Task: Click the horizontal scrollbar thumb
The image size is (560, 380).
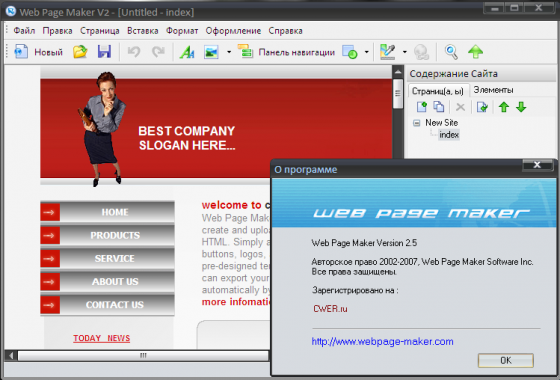Action: click(143, 355)
